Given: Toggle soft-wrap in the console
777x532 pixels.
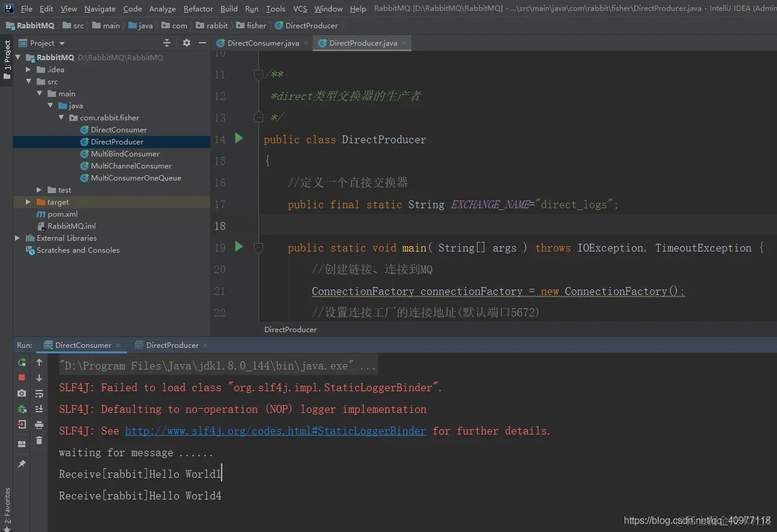Looking at the screenshot, I should click(39, 394).
